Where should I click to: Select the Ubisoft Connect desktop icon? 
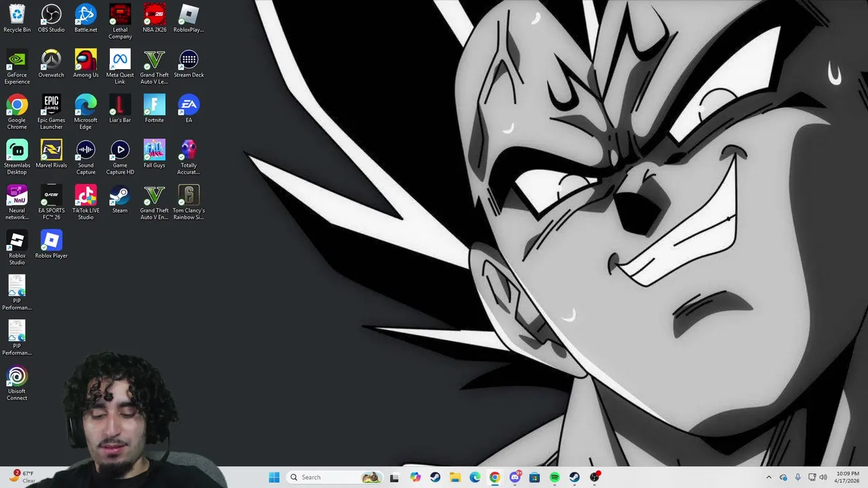point(17,384)
